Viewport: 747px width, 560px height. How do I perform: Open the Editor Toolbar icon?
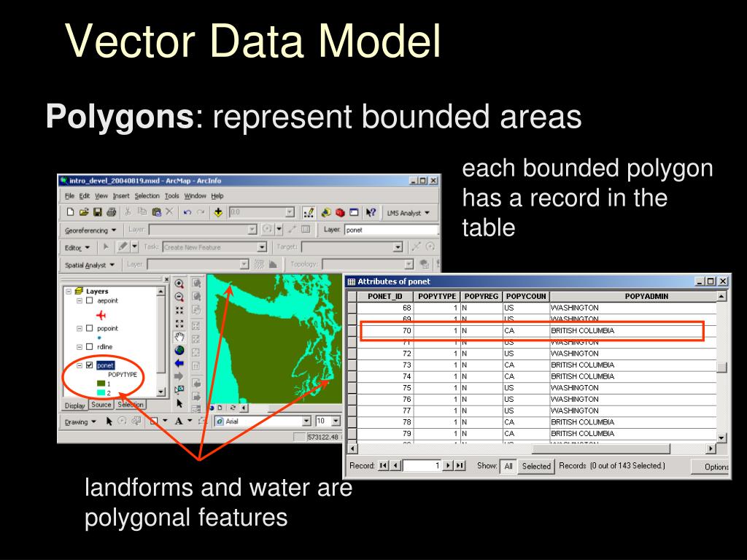click(x=309, y=212)
